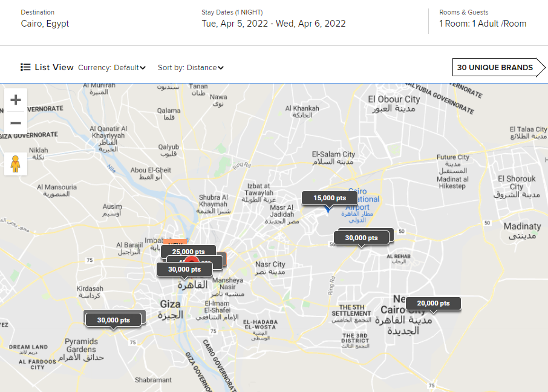This screenshot has height=392, width=548.
Task: Click the Future City map label
Action: click(453, 164)
